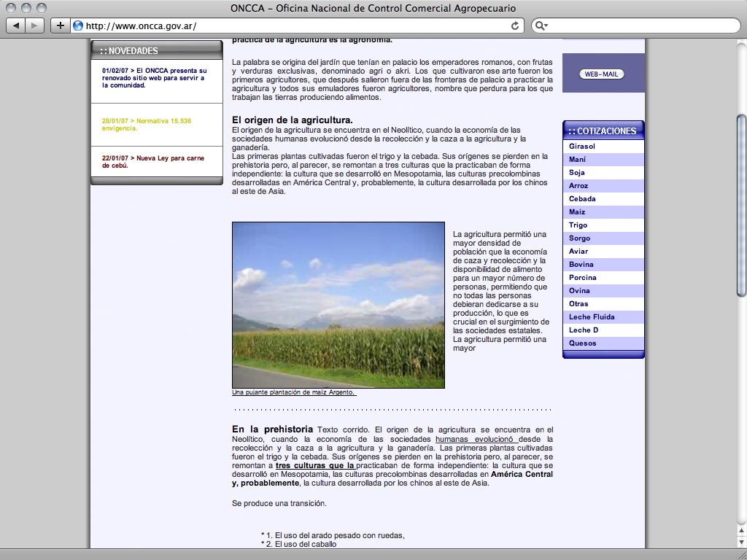Click list item 'El uso del arado pesado con ruedas'
The width and height of the screenshot is (747, 560).
[333, 535]
